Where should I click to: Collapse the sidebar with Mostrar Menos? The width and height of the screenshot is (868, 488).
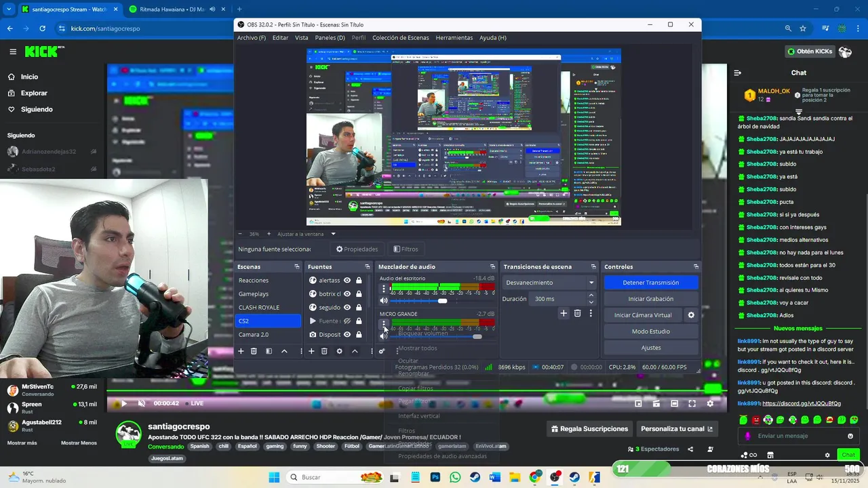(x=79, y=443)
